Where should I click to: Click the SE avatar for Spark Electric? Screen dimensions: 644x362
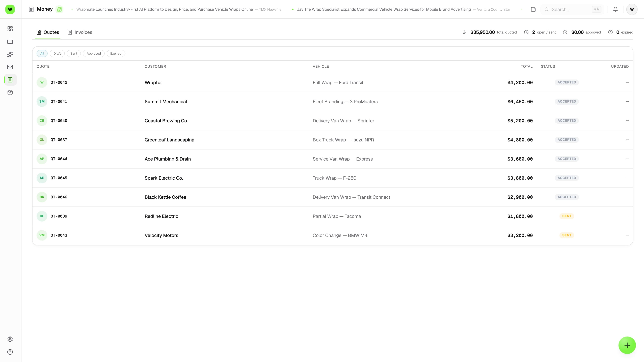(42, 178)
